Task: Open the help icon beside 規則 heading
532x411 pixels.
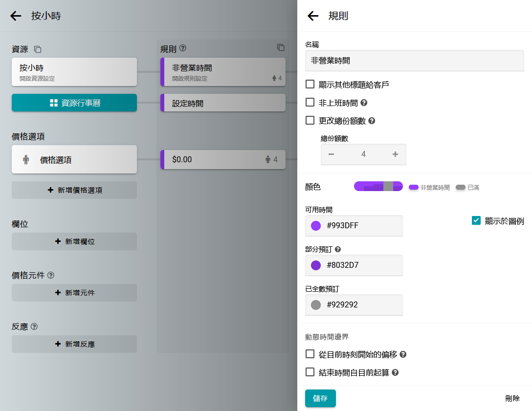Action: 183,48
